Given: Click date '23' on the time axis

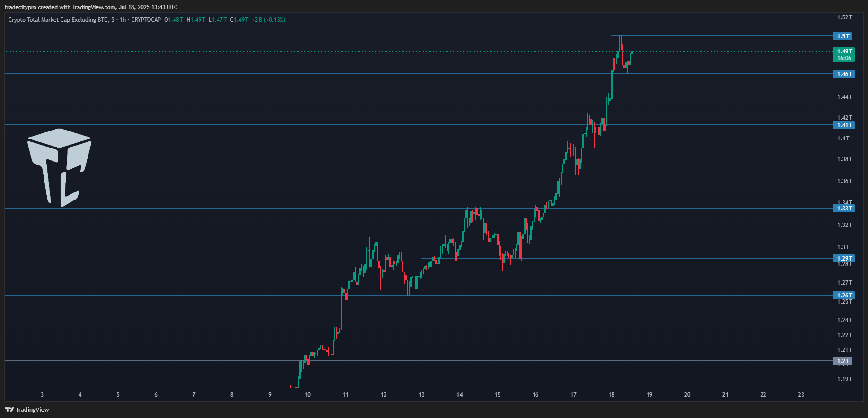Looking at the screenshot, I should pos(801,395).
